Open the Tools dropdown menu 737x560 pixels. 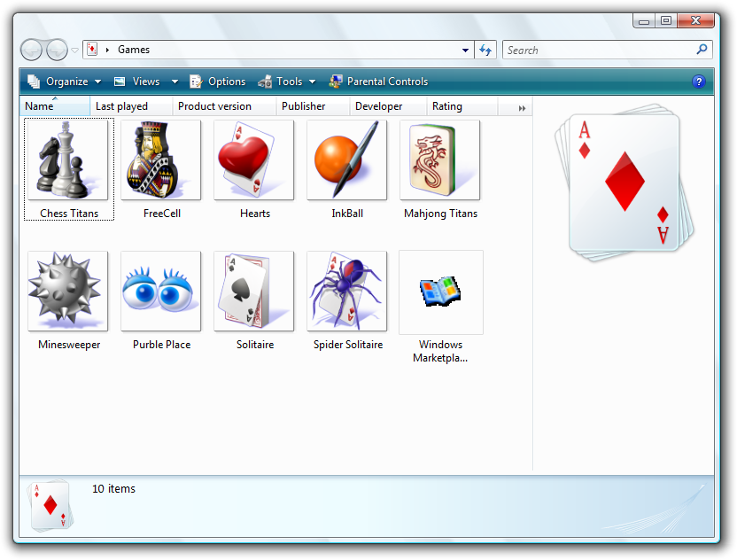(287, 82)
